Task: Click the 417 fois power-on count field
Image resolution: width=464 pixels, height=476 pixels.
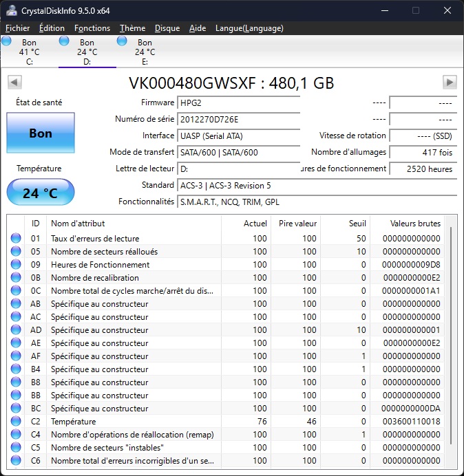Action: click(x=423, y=152)
